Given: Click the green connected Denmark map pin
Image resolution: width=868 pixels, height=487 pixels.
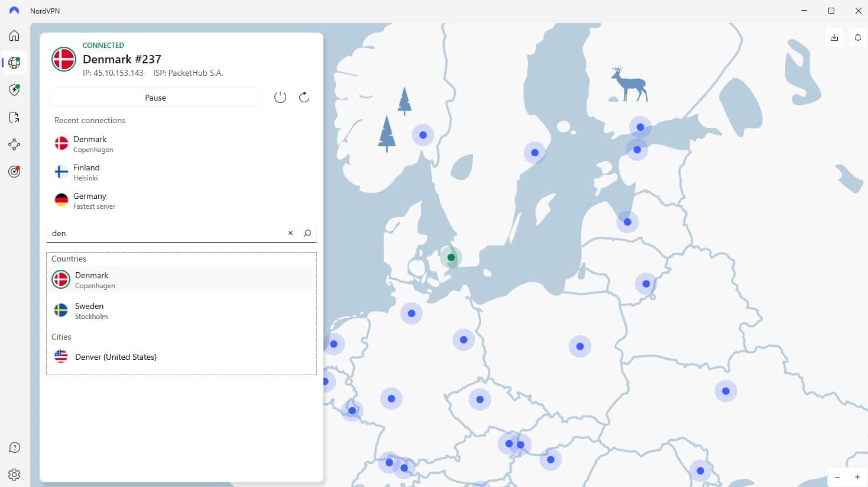Looking at the screenshot, I should click(x=451, y=257).
